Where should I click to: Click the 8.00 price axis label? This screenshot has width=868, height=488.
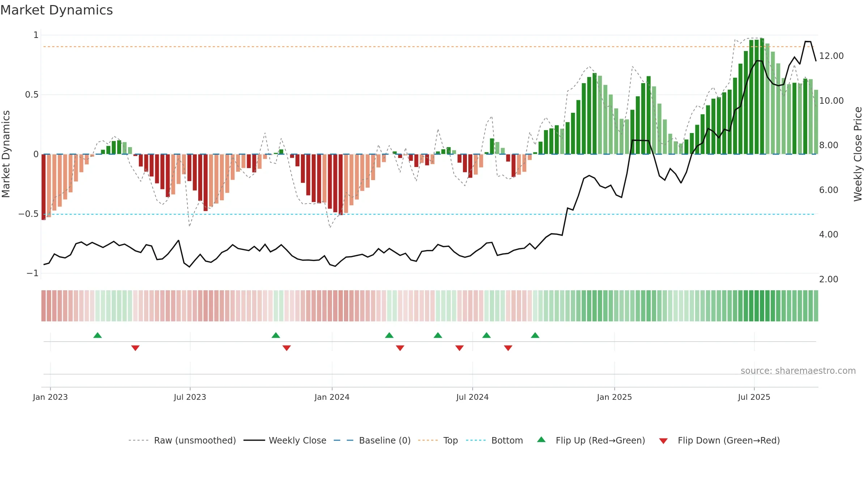tap(829, 145)
